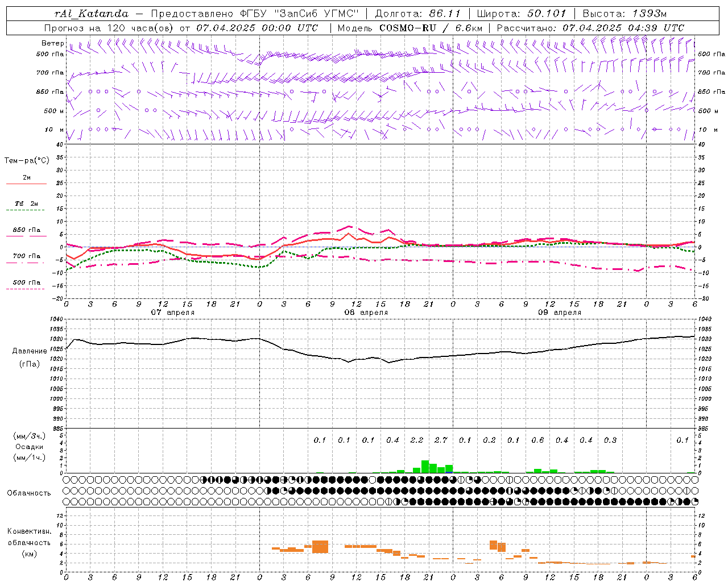728x582 pixels.
Task: Click the longitude value Долгота: 86.11
Action: (418, 14)
